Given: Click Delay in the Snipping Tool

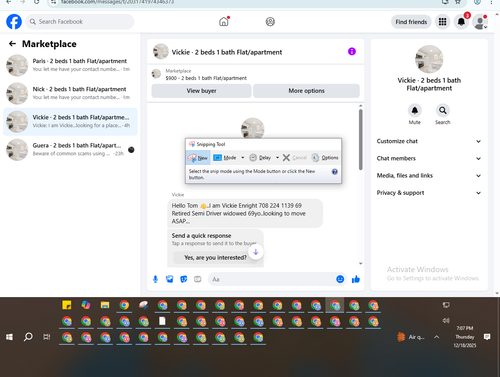Looking at the screenshot, I should pos(260,158).
